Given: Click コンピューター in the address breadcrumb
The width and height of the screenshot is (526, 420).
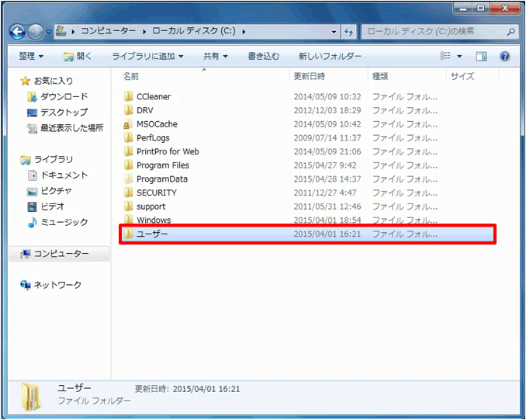Looking at the screenshot, I should [x=108, y=31].
